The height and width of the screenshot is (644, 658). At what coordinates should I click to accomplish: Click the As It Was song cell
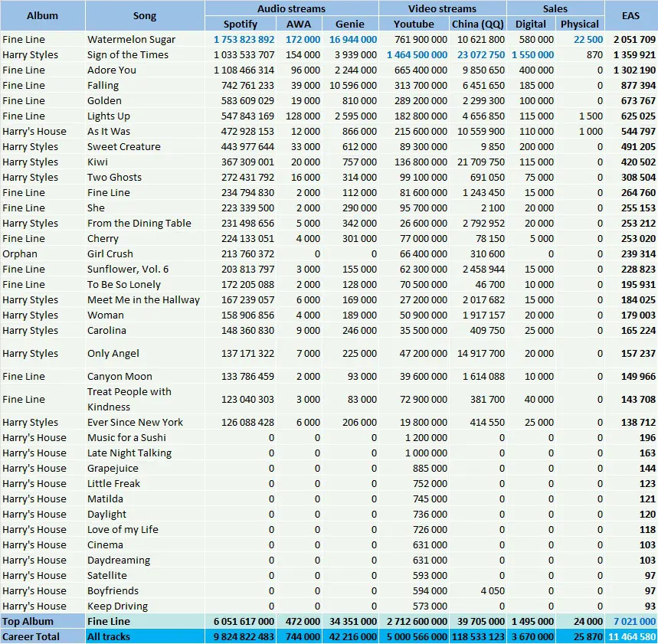tap(145, 131)
